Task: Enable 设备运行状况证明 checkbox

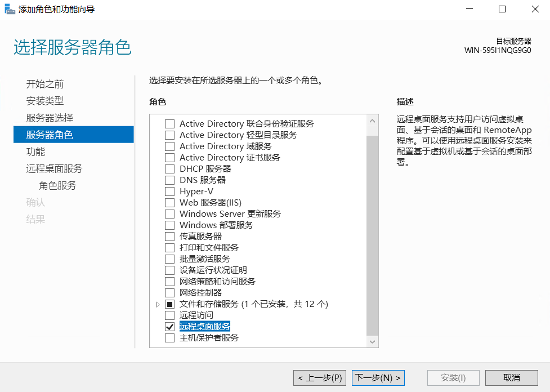Action: tap(170, 270)
